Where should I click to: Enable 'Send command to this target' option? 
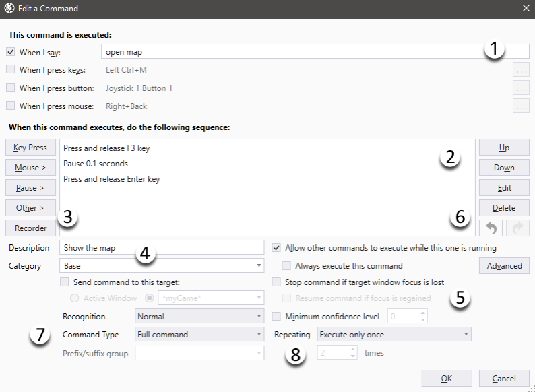point(65,282)
